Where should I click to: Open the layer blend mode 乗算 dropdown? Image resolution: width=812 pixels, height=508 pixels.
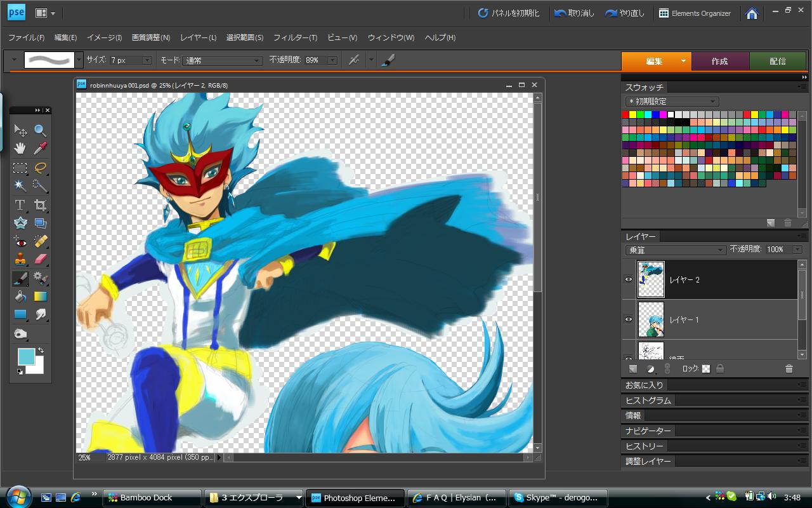[675, 250]
